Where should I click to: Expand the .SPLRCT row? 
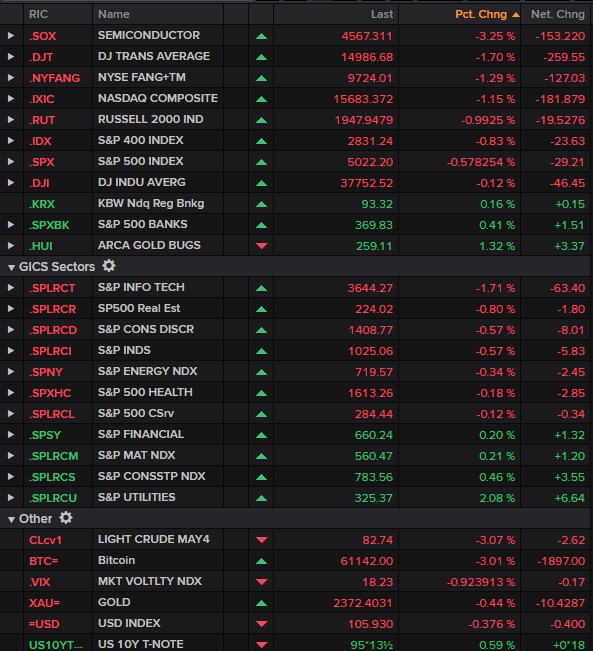click(11, 287)
